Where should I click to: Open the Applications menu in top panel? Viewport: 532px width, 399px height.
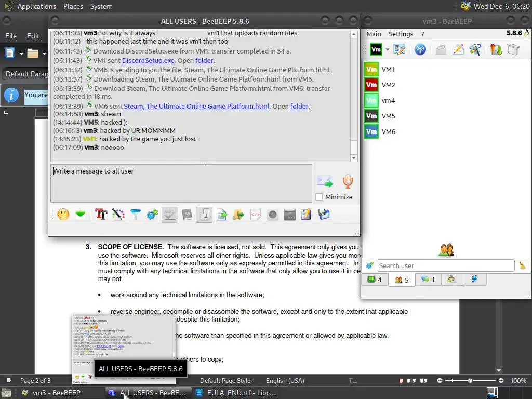[37, 6]
